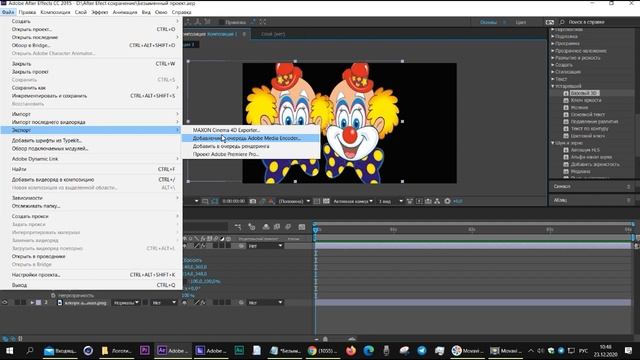Click the timeline button icon under viewer
Viewport: 640px width, 360px height.
point(428,201)
